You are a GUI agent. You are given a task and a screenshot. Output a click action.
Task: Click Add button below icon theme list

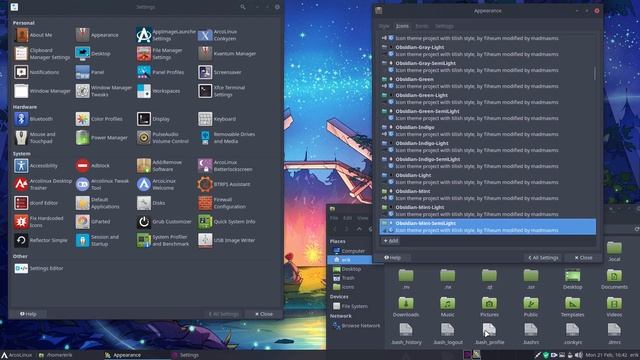pos(391,241)
